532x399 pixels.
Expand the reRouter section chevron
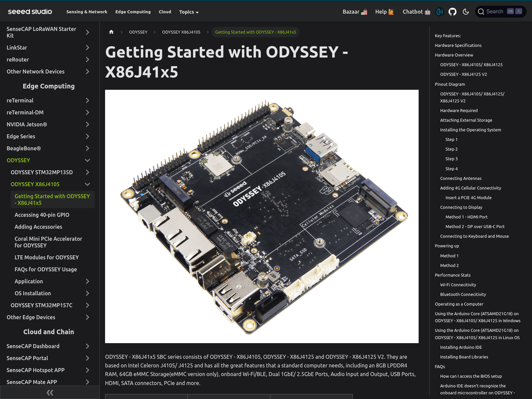[x=87, y=60]
